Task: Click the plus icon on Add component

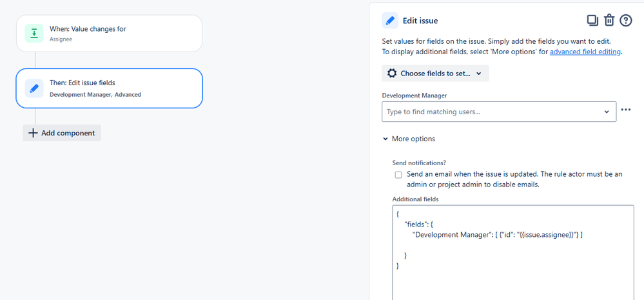Action: 33,133
